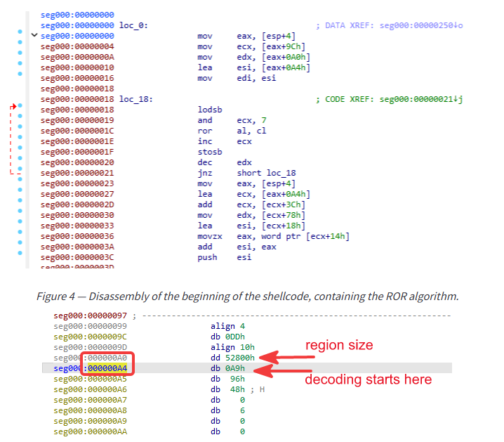Select address seg000:00000097

click(90, 316)
